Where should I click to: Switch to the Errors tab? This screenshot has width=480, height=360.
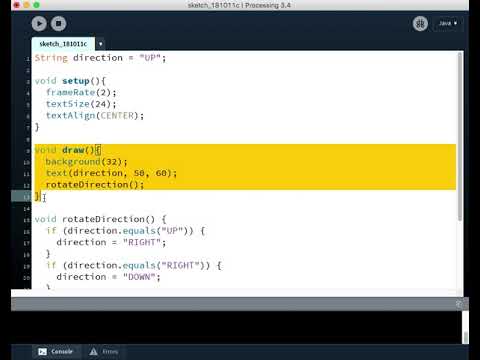(104, 351)
